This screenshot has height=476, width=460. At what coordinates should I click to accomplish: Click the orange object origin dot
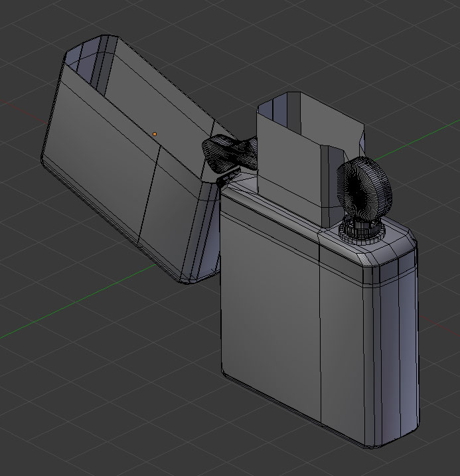[155, 134]
